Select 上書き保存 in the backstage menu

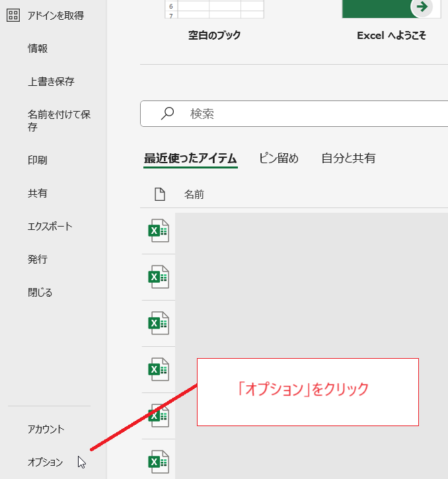tap(51, 81)
